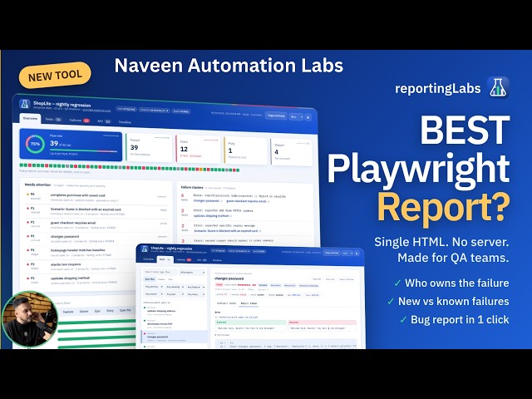Click 'updates shipping method' link in Failure clusters

tap(211, 216)
